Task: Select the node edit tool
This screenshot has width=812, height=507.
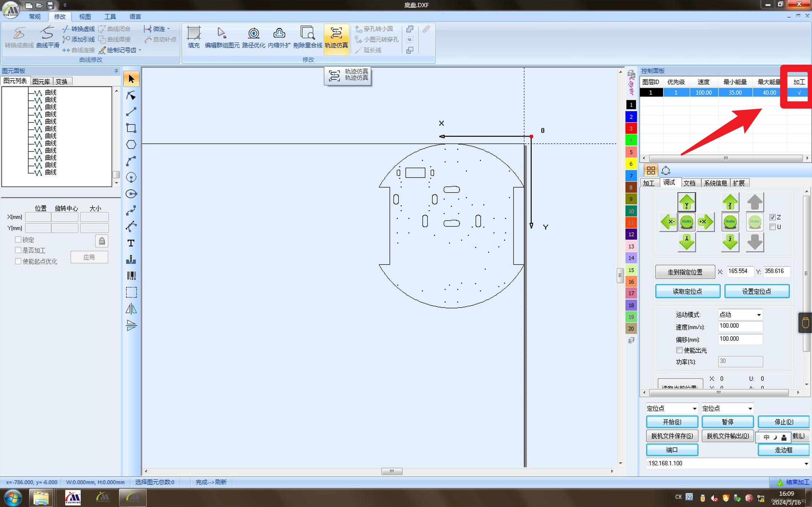Action: [x=131, y=95]
